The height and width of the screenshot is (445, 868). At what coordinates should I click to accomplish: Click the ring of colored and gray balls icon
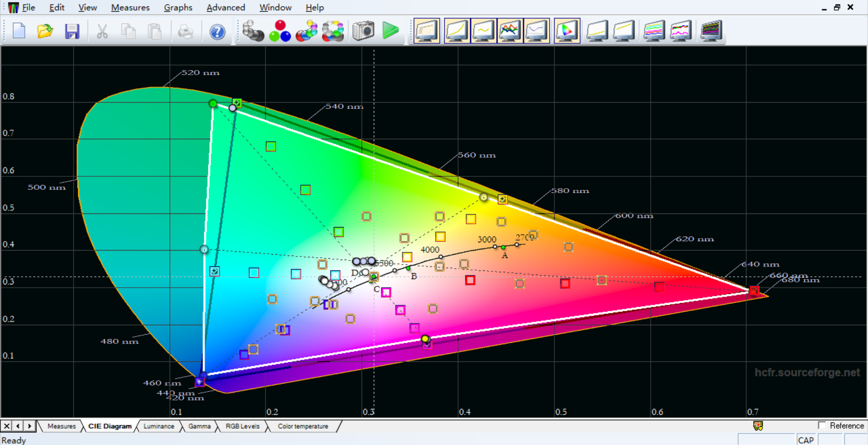coord(333,31)
